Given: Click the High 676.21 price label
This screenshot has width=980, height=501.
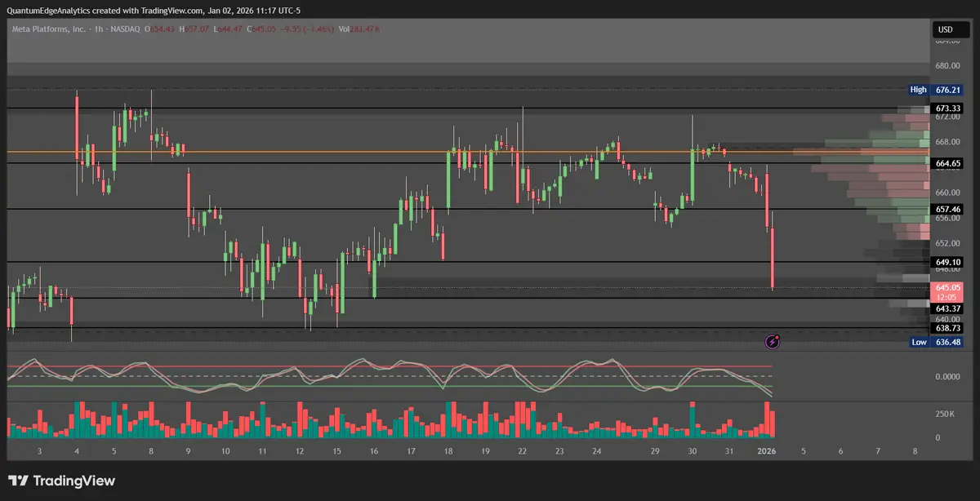Looking at the screenshot, I should [936, 90].
